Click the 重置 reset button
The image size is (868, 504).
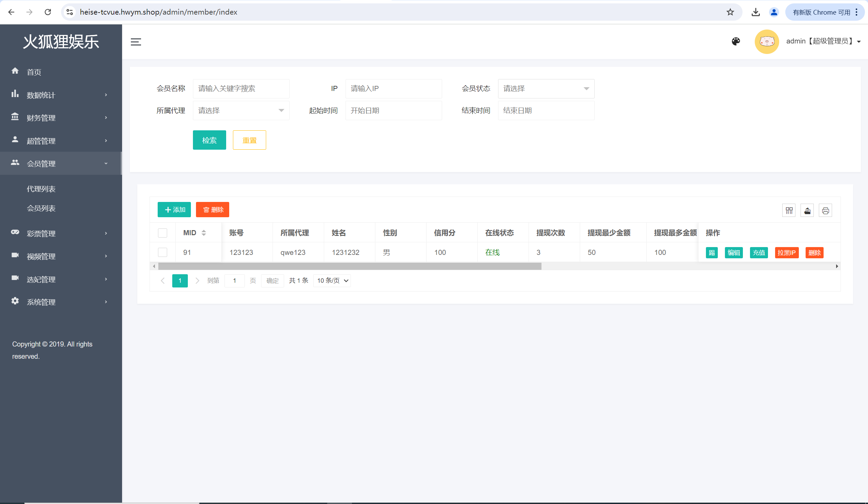tap(249, 140)
